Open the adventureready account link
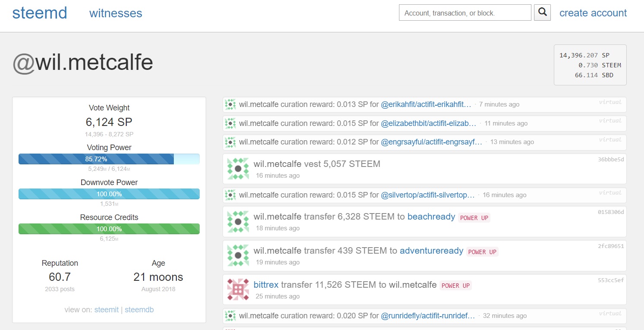 pos(431,251)
